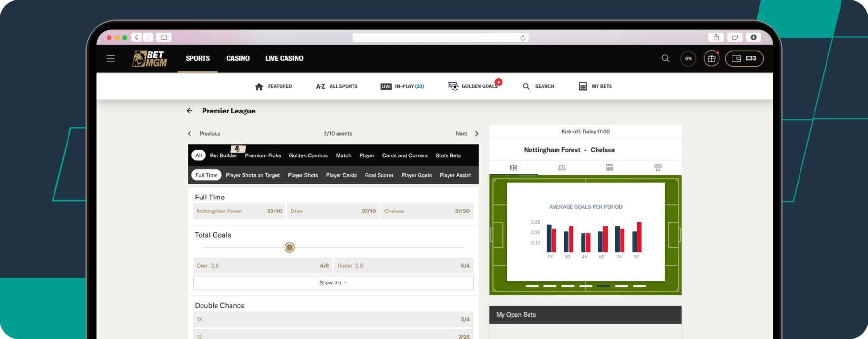Select Player Shots on Target sub-filter
The height and width of the screenshot is (339, 868).
pos(253,175)
